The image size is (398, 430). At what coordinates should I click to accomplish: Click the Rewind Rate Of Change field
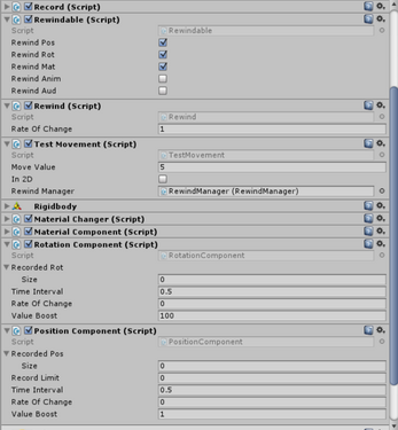[x=272, y=129]
